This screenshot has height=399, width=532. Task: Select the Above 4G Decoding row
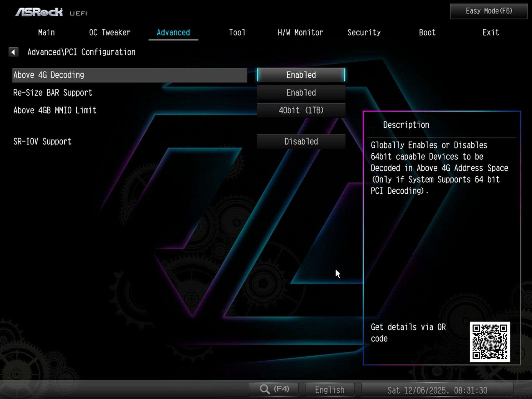pos(129,75)
